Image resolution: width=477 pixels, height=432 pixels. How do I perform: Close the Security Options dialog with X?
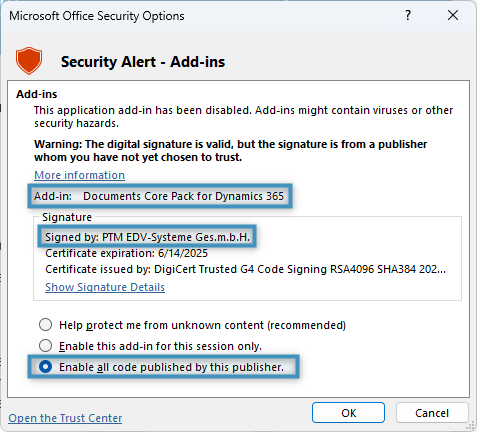pos(453,15)
